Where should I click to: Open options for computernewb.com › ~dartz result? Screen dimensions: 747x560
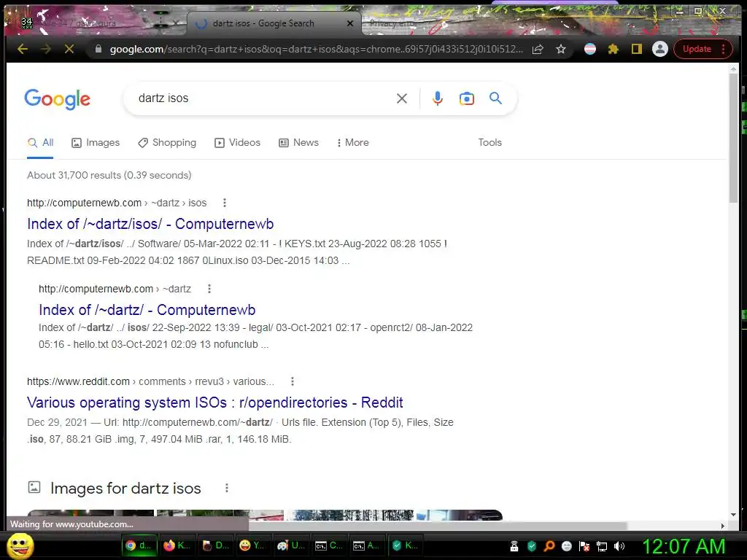click(x=209, y=289)
